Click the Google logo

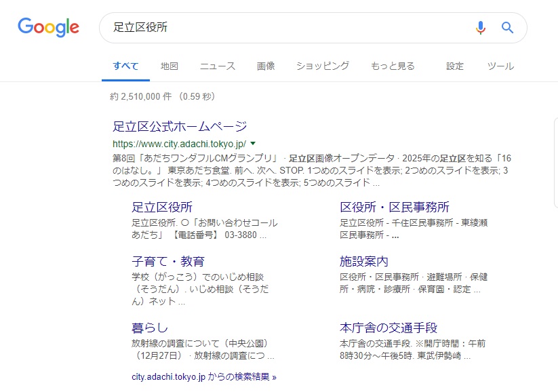click(x=48, y=27)
